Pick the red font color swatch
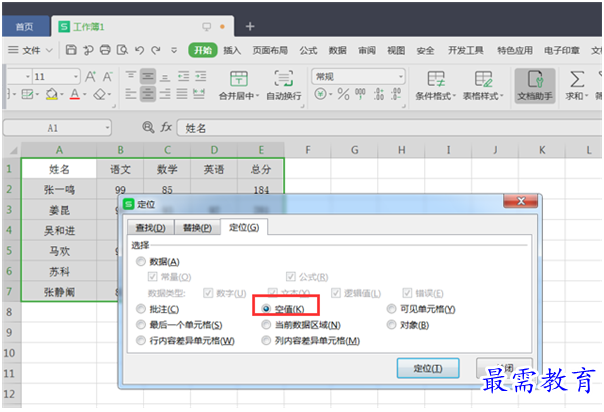Image resolution: width=604 pixels, height=412 pixels. [75, 94]
